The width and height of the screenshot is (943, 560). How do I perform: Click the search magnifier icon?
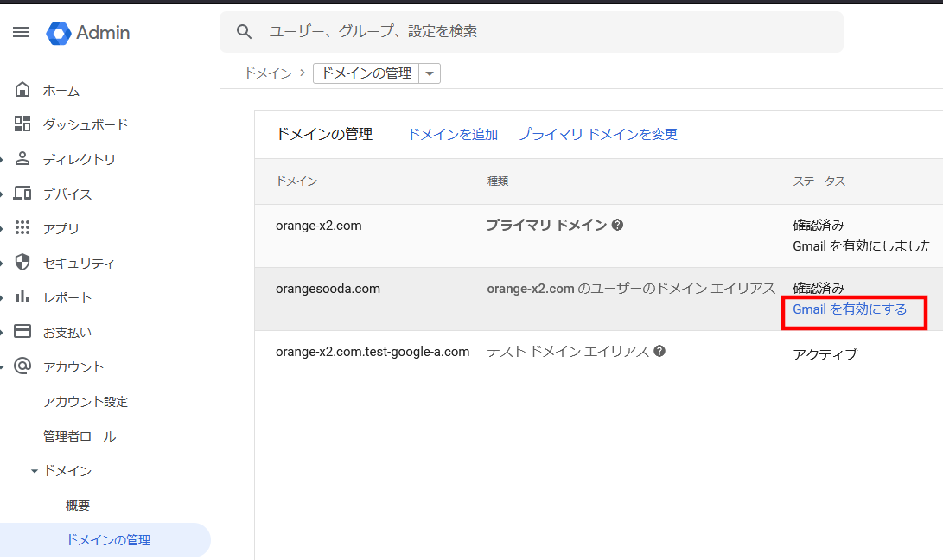pyautogui.click(x=245, y=32)
